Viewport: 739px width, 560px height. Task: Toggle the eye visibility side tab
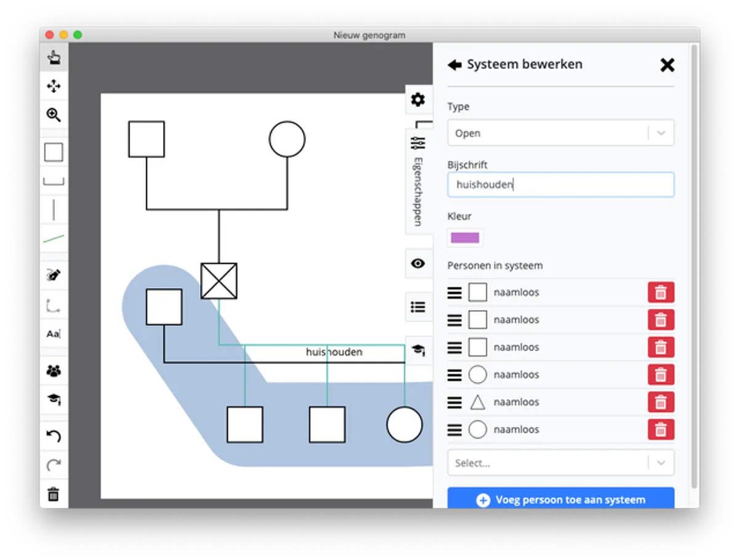point(418,264)
